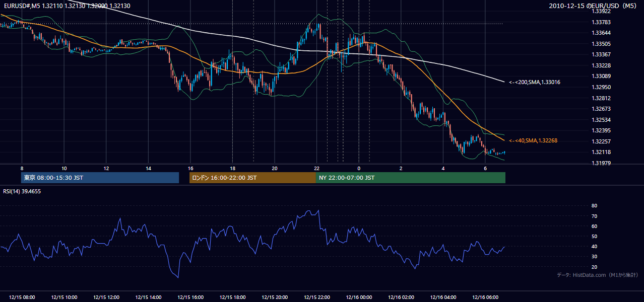Click midnight hour label 0 under price chart

pyautogui.click(x=359, y=168)
